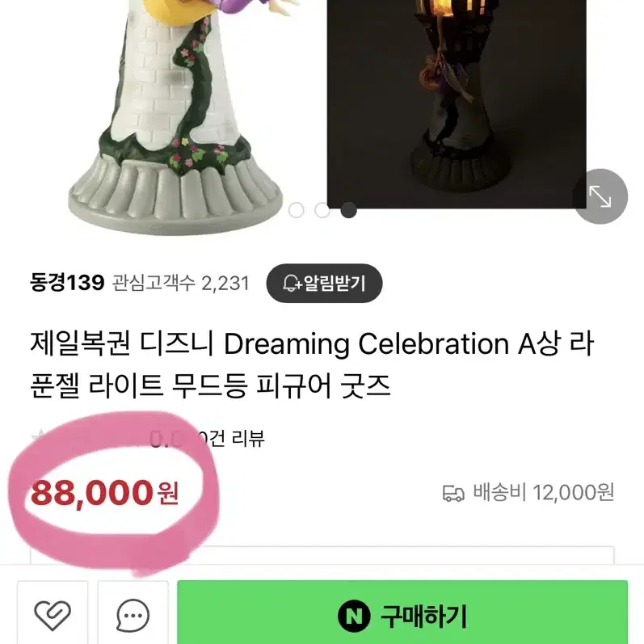Open the 동경139 store page link
Image resolution: width=644 pixels, height=644 pixels.
coord(67,283)
